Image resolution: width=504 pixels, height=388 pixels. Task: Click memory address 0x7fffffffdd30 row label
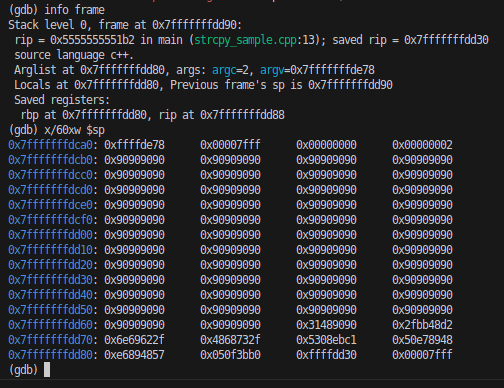click(x=50, y=280)
